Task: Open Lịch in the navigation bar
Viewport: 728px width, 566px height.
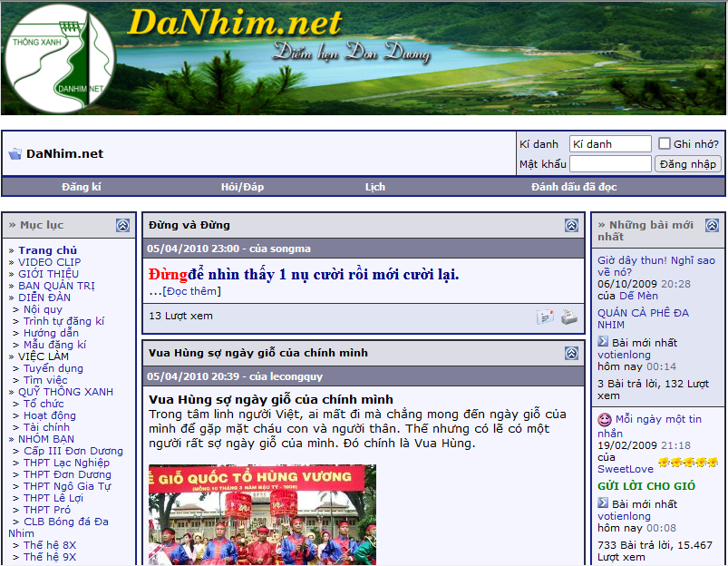Action: (375, 187)
